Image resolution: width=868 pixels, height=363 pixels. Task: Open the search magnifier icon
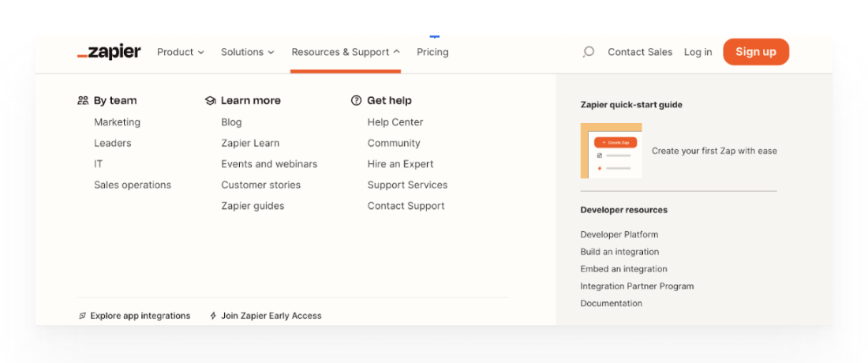click(589, 52)
